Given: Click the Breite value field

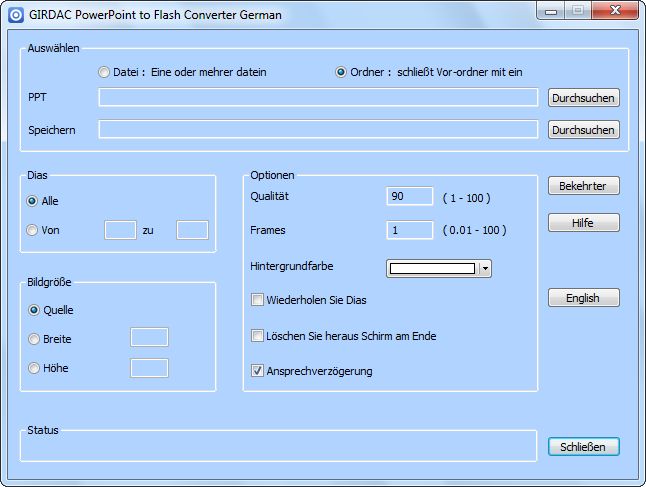Looking at the screenshot, I should (149, 337).
